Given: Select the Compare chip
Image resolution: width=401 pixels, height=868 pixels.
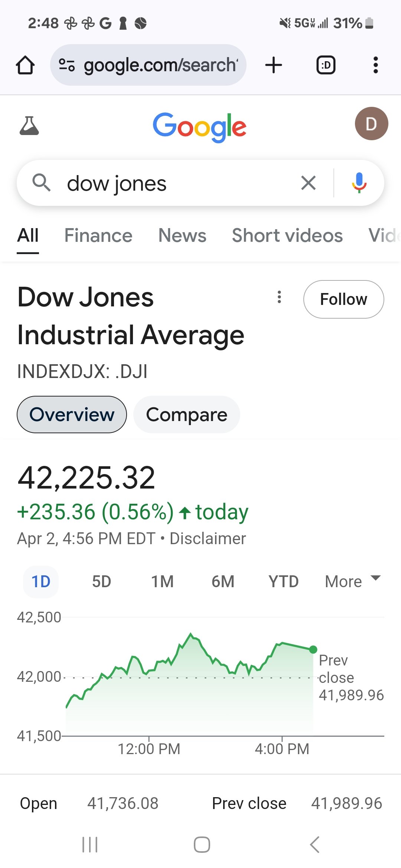Looking at the screenshot, I should (186, 414).
